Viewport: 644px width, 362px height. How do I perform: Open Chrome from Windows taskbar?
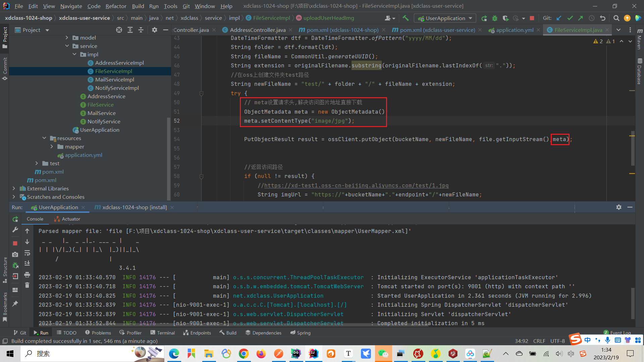point(244,354)
